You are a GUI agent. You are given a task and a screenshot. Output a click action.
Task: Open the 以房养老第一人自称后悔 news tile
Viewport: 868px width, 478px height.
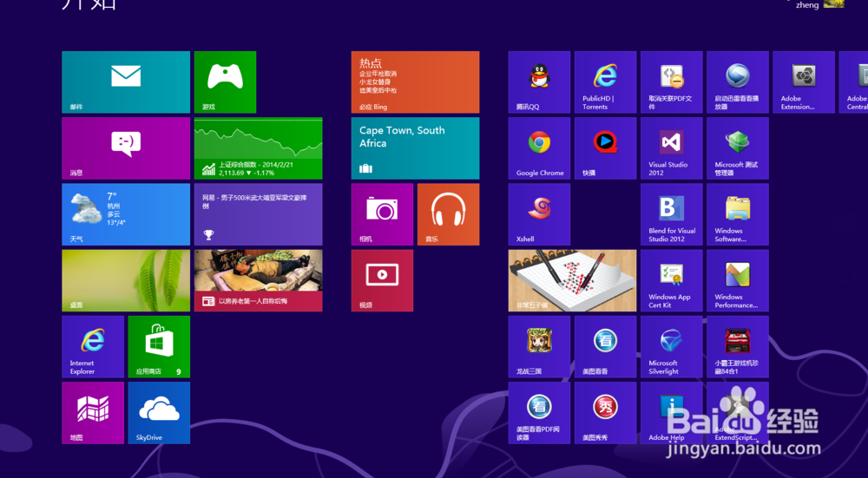(x=258, y=280)
